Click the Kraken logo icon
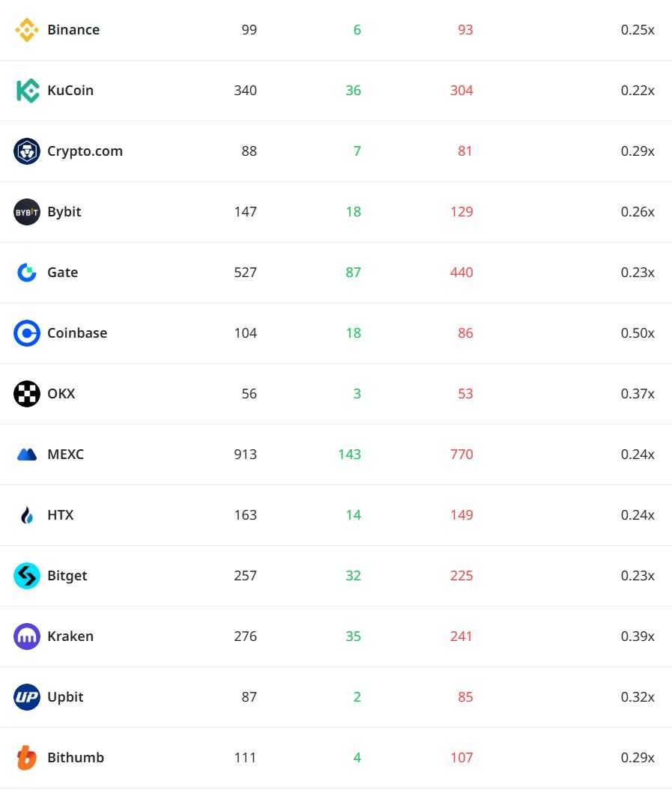This screenshot has width=672, height=790. coord(27,636)
